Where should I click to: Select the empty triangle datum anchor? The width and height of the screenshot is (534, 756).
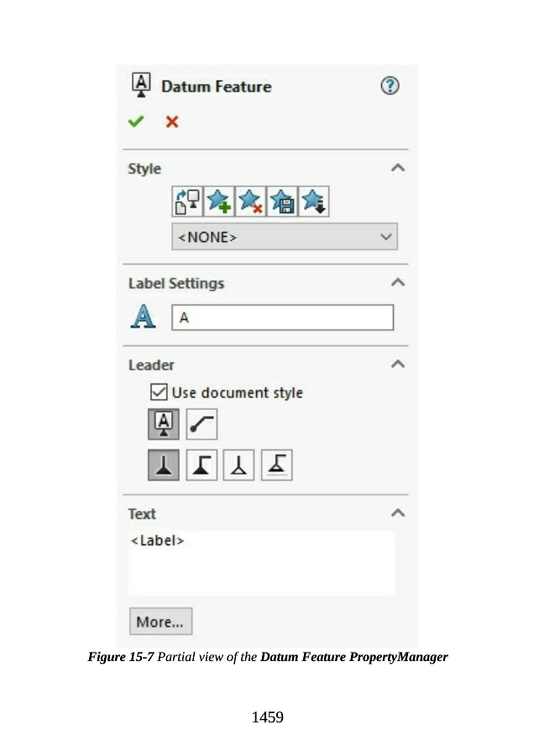click(239, 465)
